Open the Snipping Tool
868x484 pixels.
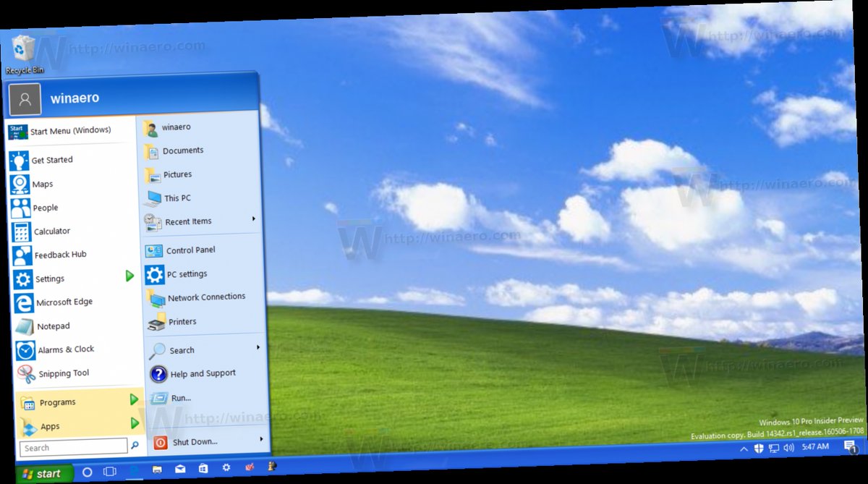tap(61, 373)
